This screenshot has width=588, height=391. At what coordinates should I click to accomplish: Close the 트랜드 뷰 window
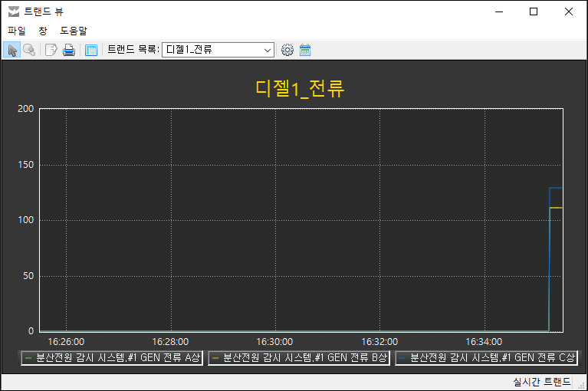click(569, 11)
